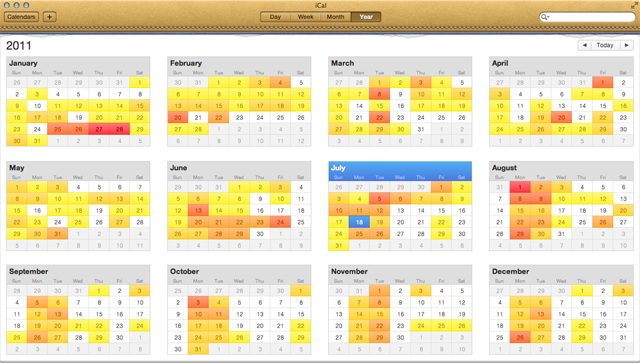Viewport: 640px width, 363px height.
Task: Select February 4 date cell
Action: click(x=280, y=82)
